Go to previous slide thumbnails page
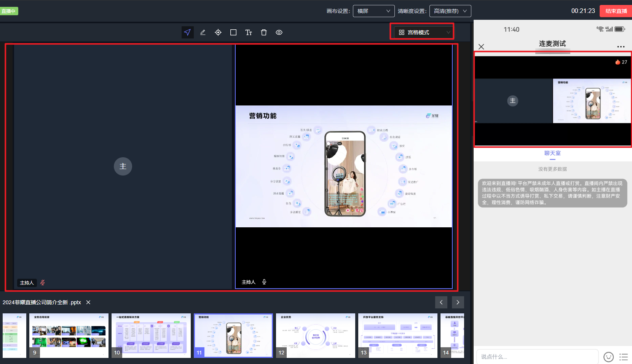The height and width of the screenshot is (364, 632). [441, 302]
